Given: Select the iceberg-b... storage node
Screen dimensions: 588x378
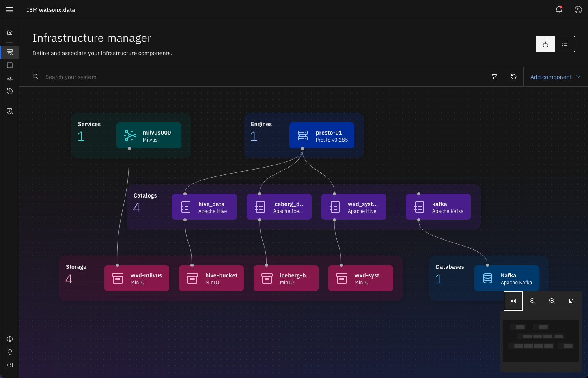Looking at the screenshot, I should [x=286, y=278].
